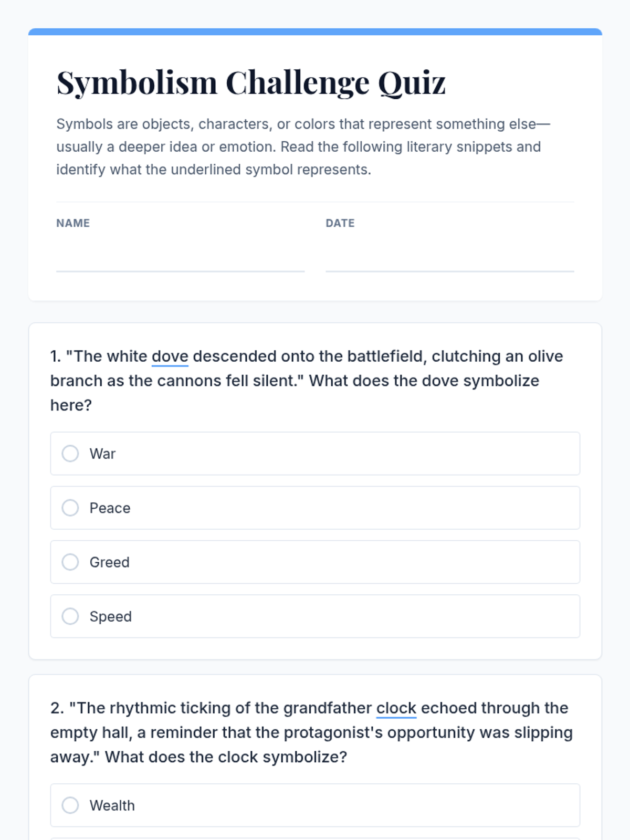630x840 pixels.
Task: Select the War radio circle
Action: (x=70, y=454)
